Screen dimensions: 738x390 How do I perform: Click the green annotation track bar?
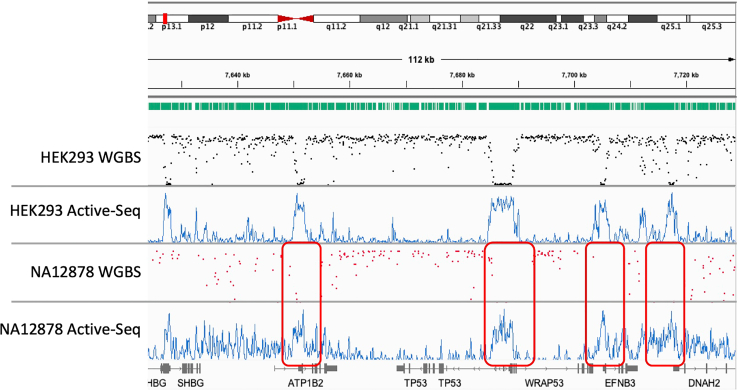click(441, 107)
